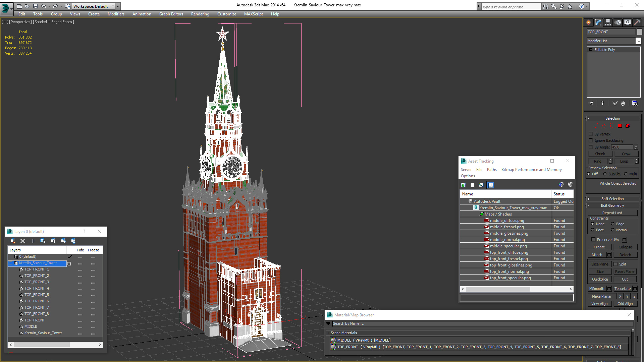Select SubObj preview selection radio

(605, 174)
